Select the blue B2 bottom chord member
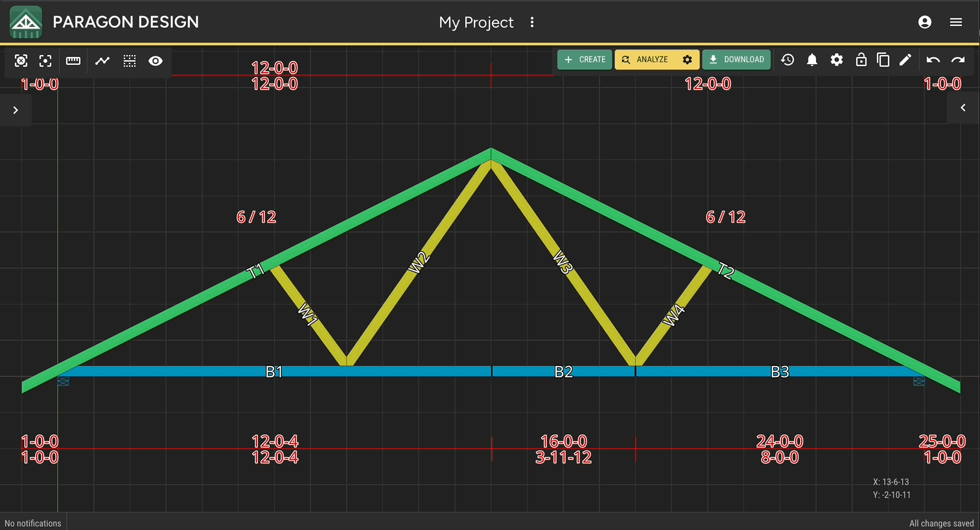This screenshot has height=530, width=980. pos(563,371)
